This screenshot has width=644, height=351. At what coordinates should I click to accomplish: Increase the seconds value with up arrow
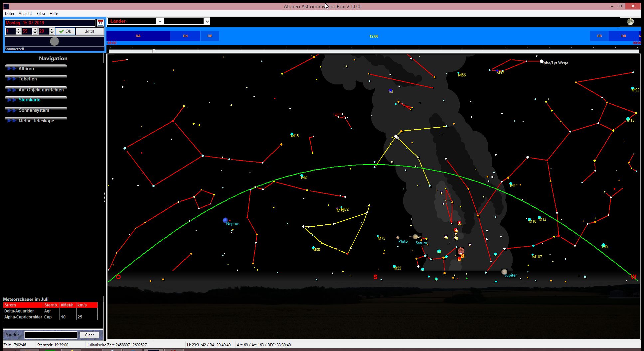[52, 30]
